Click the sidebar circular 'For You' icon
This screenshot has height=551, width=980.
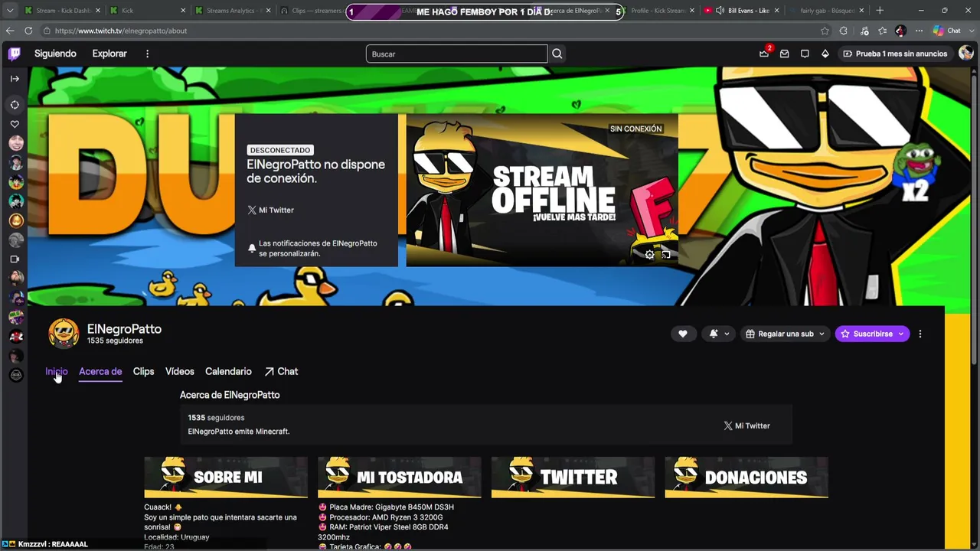click(15, 105)
